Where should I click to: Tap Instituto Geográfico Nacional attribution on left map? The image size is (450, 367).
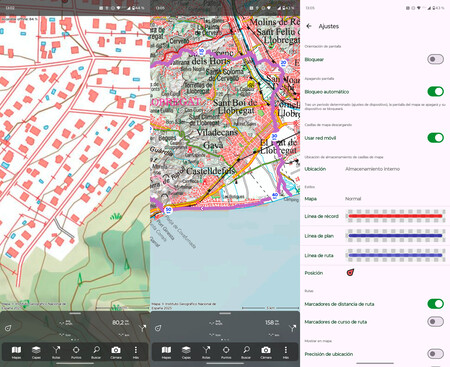[34, 306]
